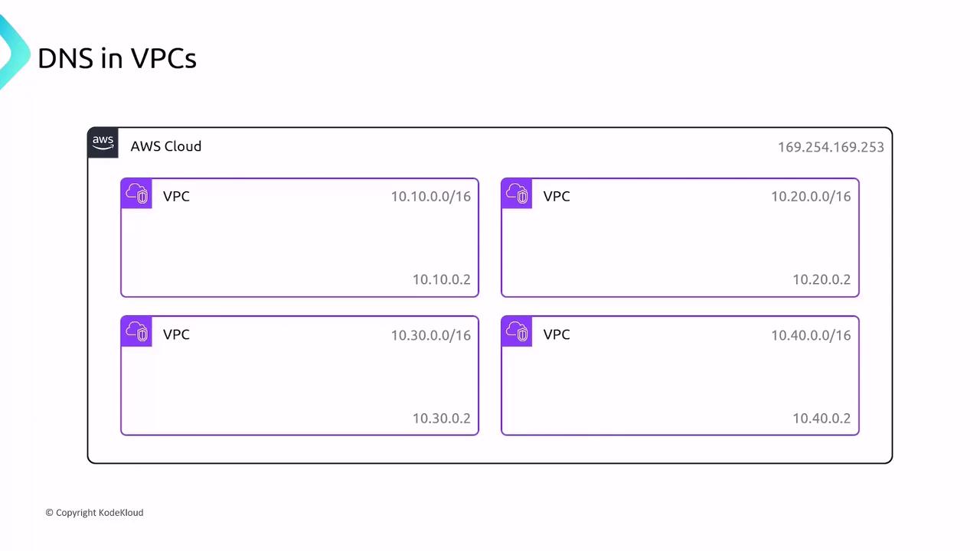Click the DNS in VPCs slide title
This screenshot has width=980, height=551.
coord(117,58)
